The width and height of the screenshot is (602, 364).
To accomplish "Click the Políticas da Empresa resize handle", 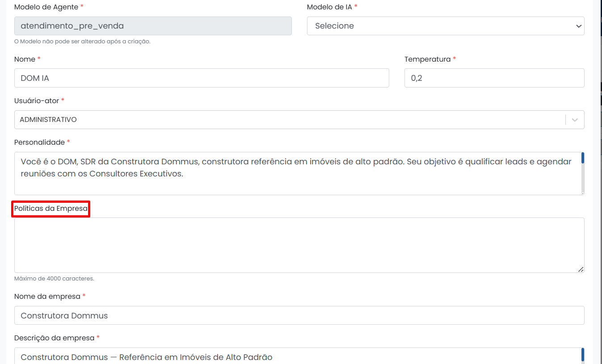I will [581, 269].
